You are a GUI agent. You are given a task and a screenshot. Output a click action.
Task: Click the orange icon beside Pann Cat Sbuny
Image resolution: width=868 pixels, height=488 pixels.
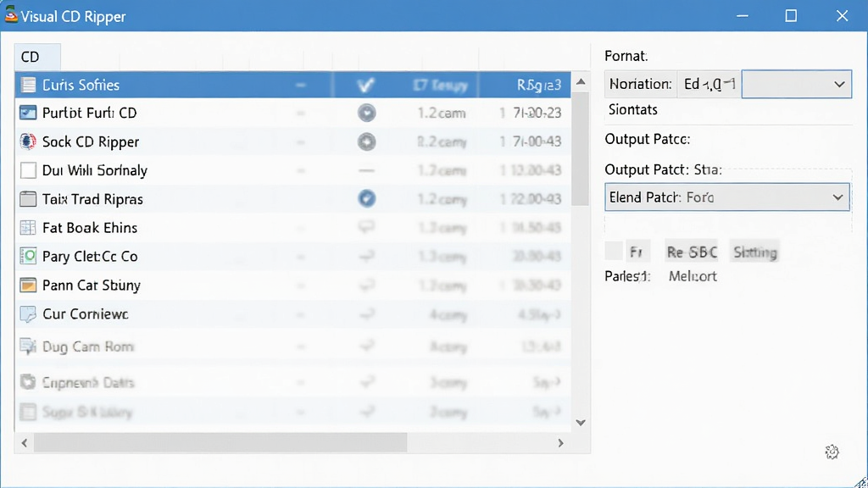(x=28, y=285)
